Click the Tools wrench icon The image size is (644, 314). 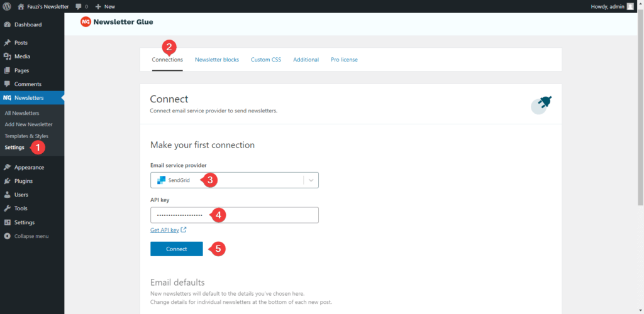click(x=7, y=208)
